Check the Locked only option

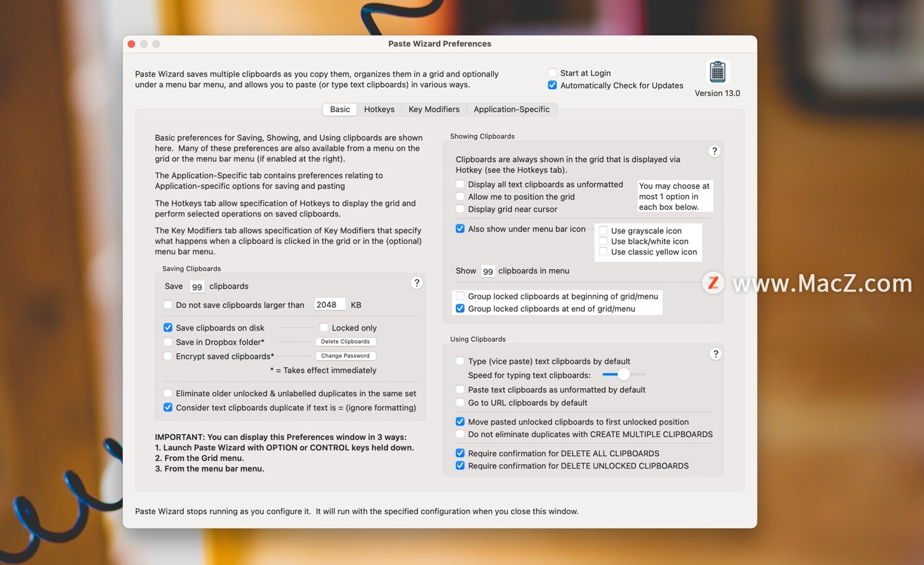click(x=324, y=327)
